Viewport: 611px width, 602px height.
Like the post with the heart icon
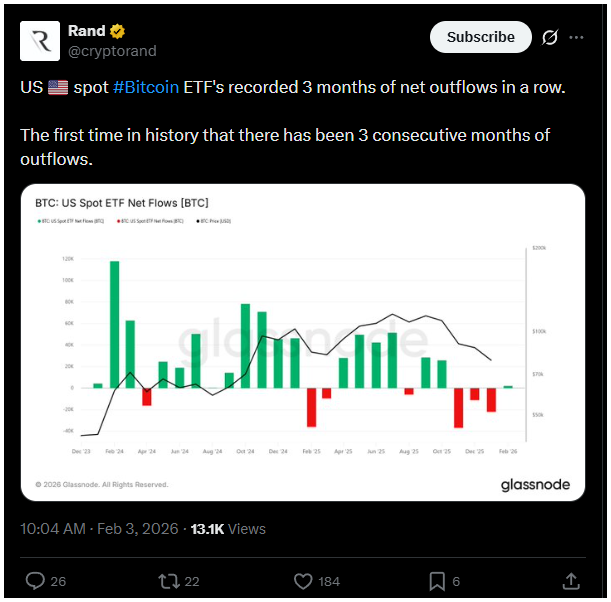[x=304, y=580]
